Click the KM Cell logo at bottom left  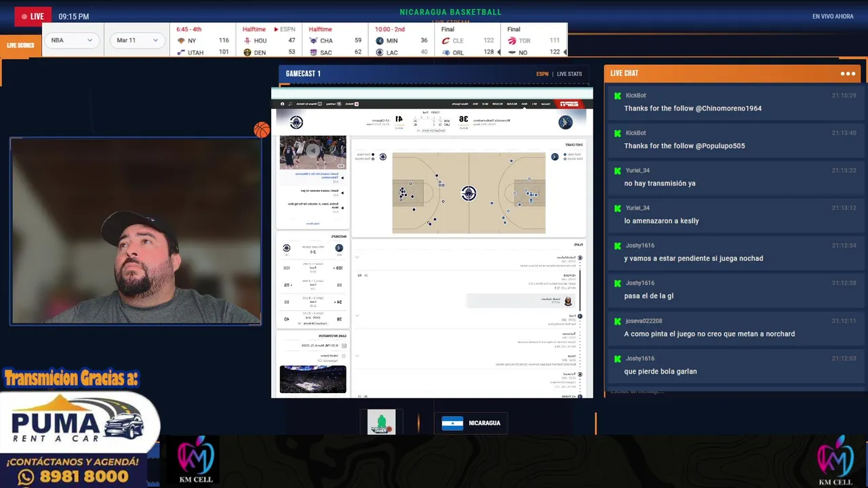[196, 460]
